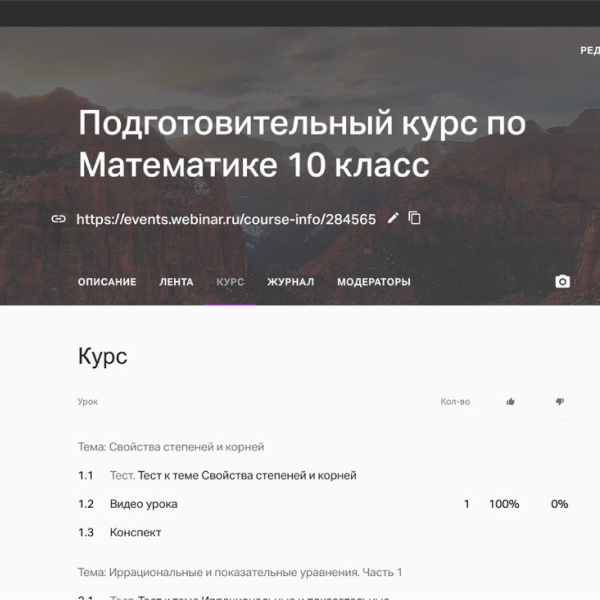The width and height of the screenshot is (600, 600).
Task: Click the Кол-во column header
Action: pyautogui.click(x=455, y=402)
